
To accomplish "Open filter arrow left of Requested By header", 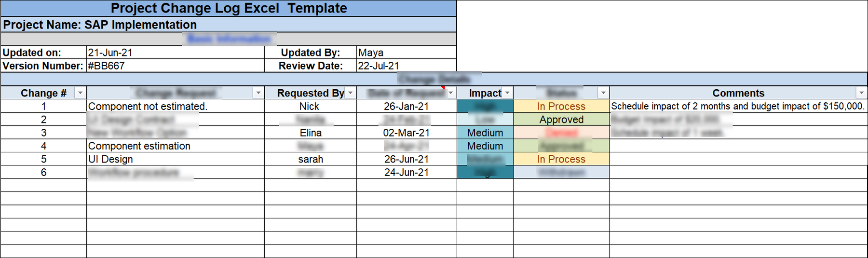I will tap(258, 93).
